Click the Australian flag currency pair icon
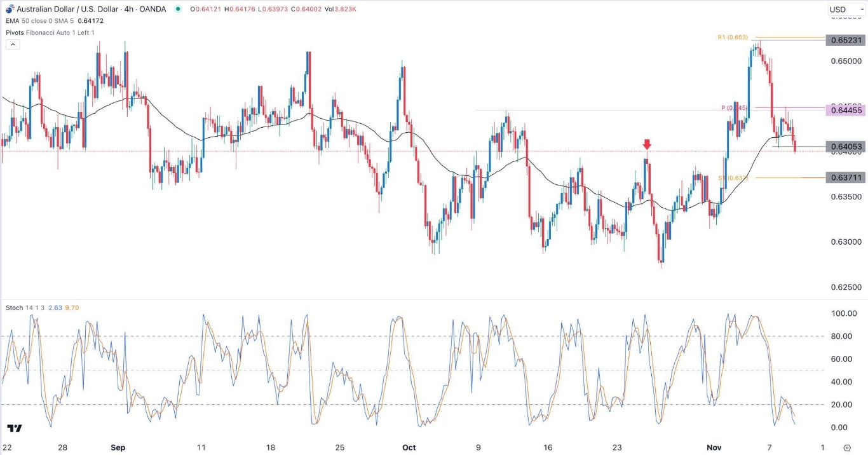Viewport: 868px width, 455px height. pyautogui.click(x=10, y=9)
